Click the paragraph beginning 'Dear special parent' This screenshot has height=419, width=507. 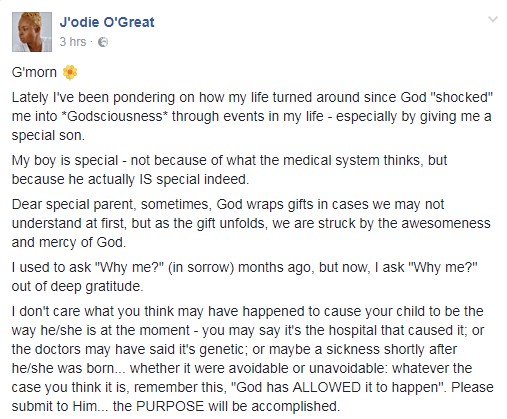251,223
